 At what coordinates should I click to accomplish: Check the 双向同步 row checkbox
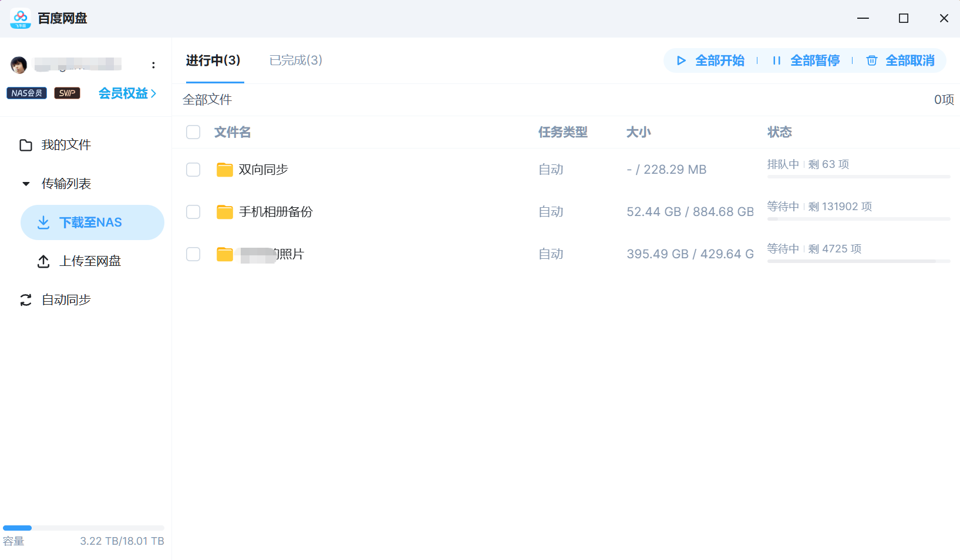click(x=193, y=169)
